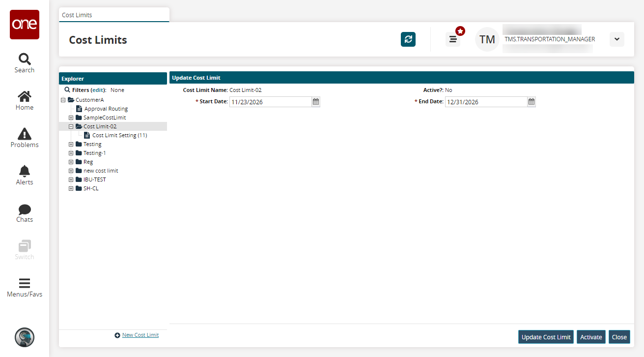Open the Start Date calendar picker
644x357 pixels.
click(316, 102)
